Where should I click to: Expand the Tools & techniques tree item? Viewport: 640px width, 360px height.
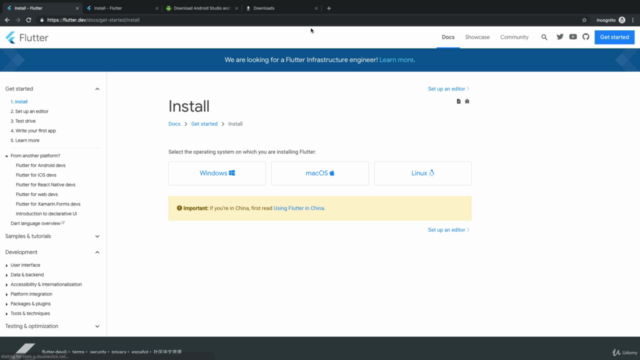(x=7, y=314)
